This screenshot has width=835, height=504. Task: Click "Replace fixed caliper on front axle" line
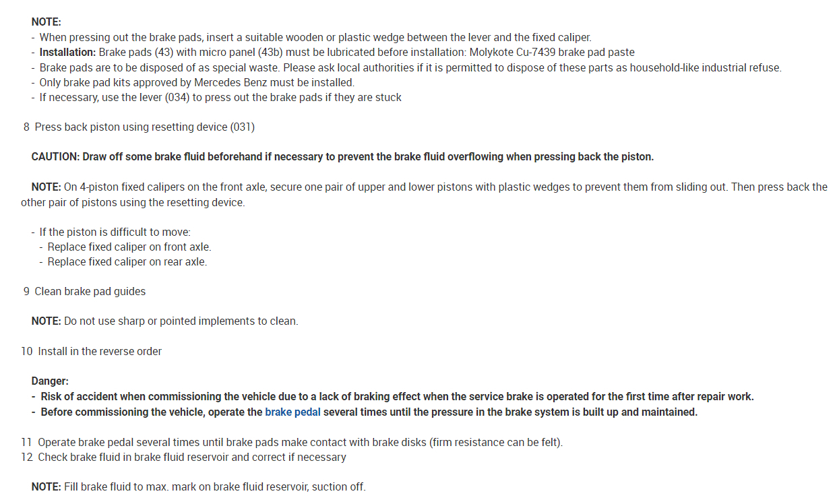click(129, 247)
